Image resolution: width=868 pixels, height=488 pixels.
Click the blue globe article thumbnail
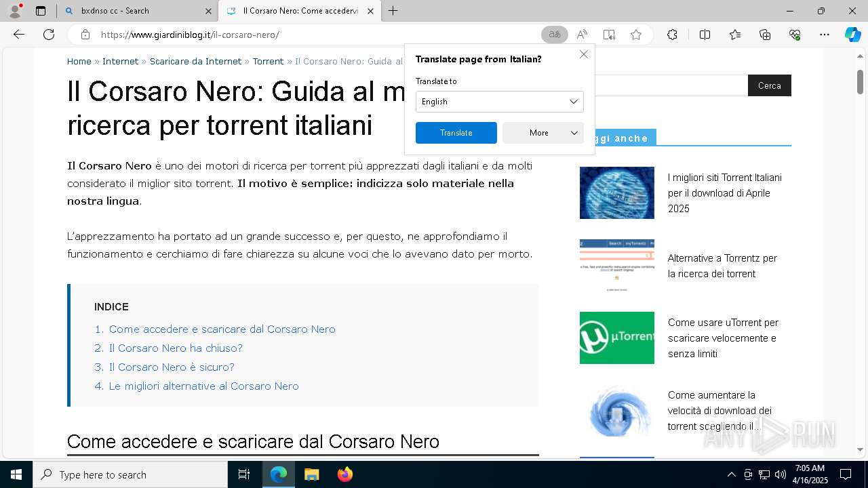[617, 192]
